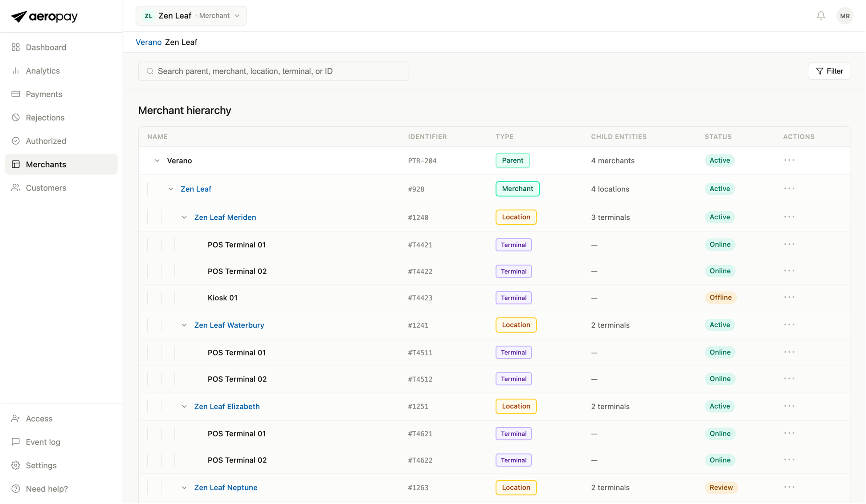Click the Offline status badge for Kiosk 01

pyautogui.click(x=720, y=297)
